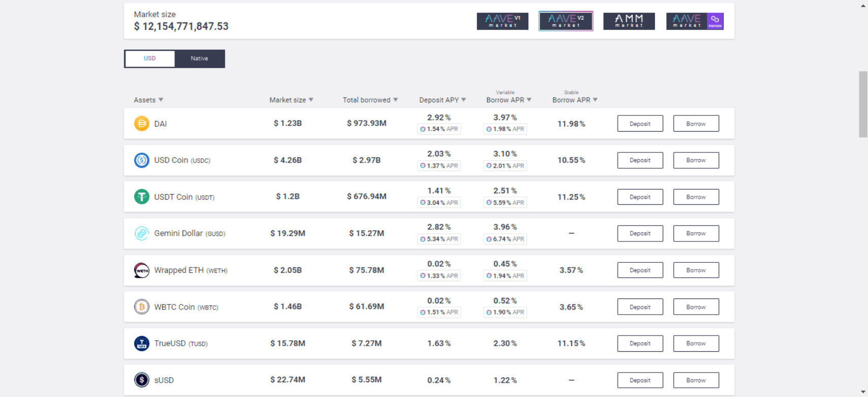868x397 pixels.
Task: Click Deposit button for WBTC Coin
Action: click(x=640, y=307)
